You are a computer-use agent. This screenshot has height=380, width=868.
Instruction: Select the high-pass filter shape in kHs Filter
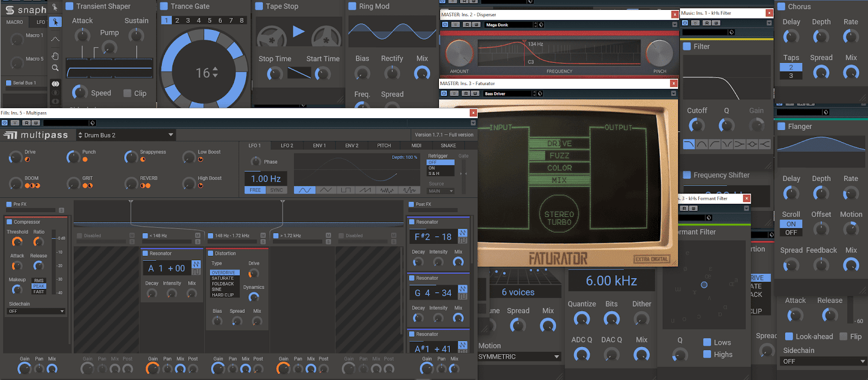(x=714, y=144)
